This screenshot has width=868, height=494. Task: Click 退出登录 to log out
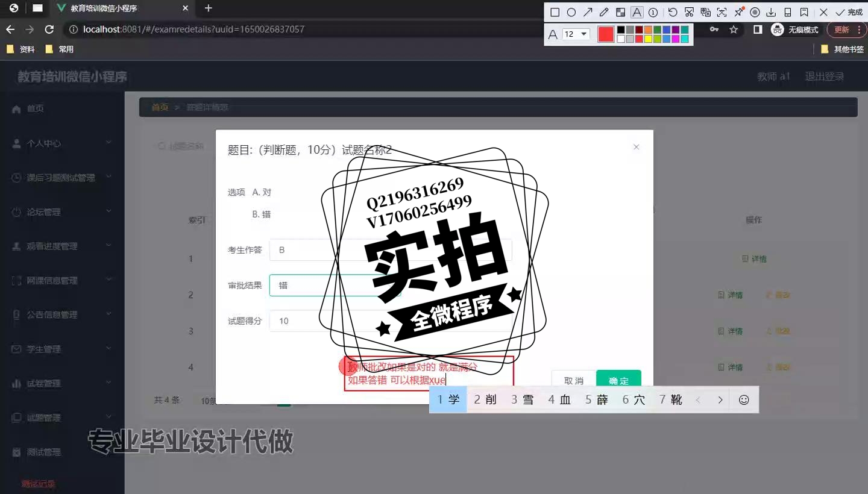point(825,77)
